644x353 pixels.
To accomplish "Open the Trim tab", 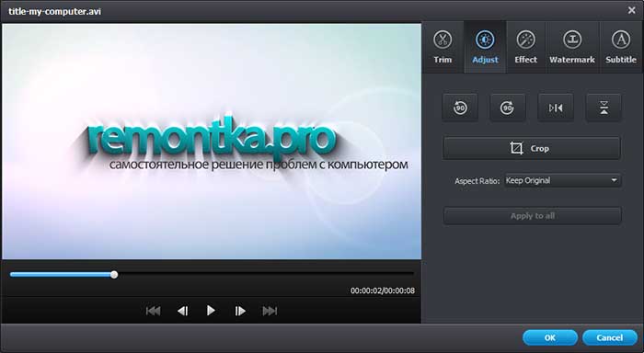I will pyautogui.click(x=443, y=47).
